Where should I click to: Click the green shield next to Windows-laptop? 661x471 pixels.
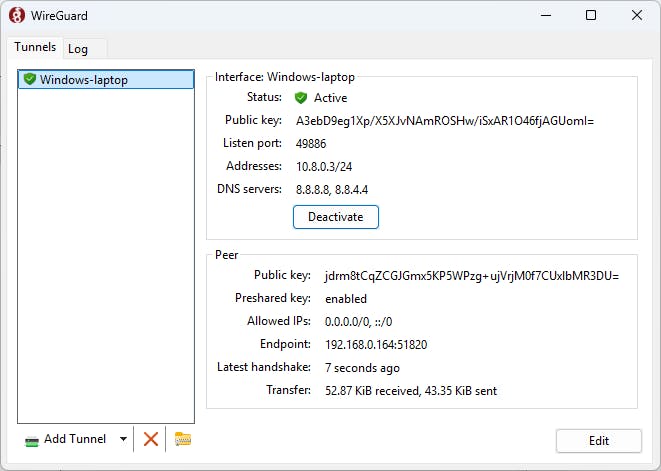pos(30,79)
